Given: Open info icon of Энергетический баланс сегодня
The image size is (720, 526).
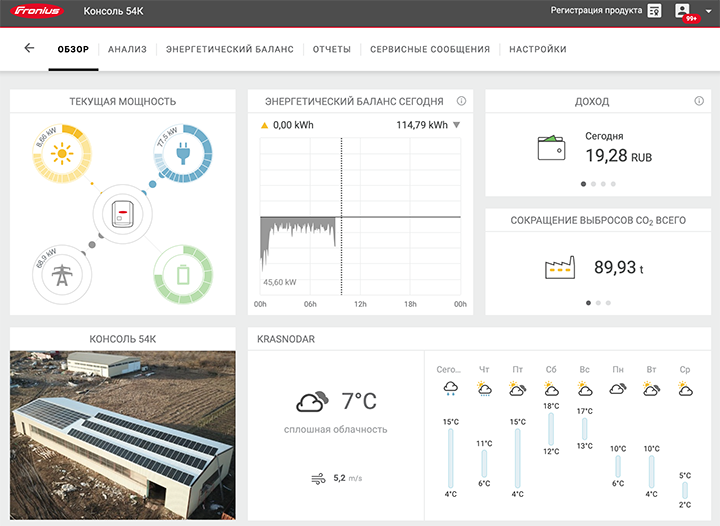Looking at the screenshot, I should pos(461,101).
